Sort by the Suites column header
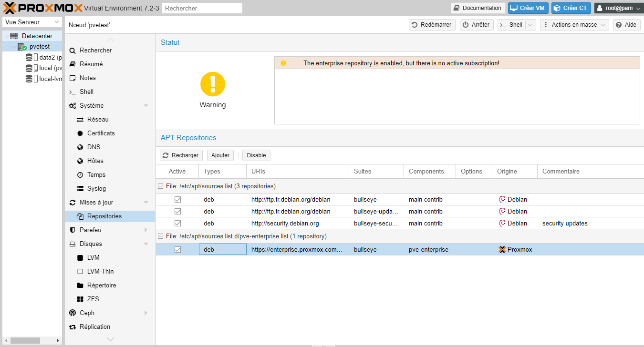The height and width of the screenshot is (347, 644). coord(376,172)
